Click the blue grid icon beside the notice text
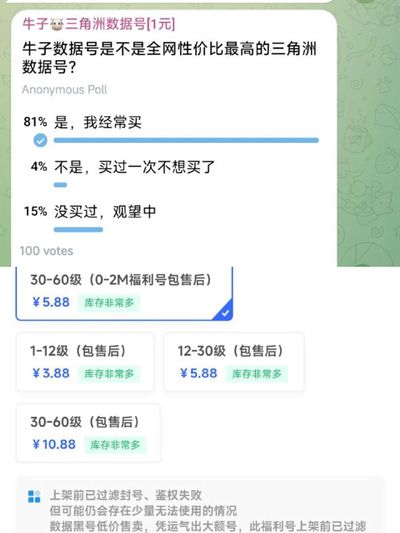The width and height of the screenshot is (400, 533). coord(34,496)
